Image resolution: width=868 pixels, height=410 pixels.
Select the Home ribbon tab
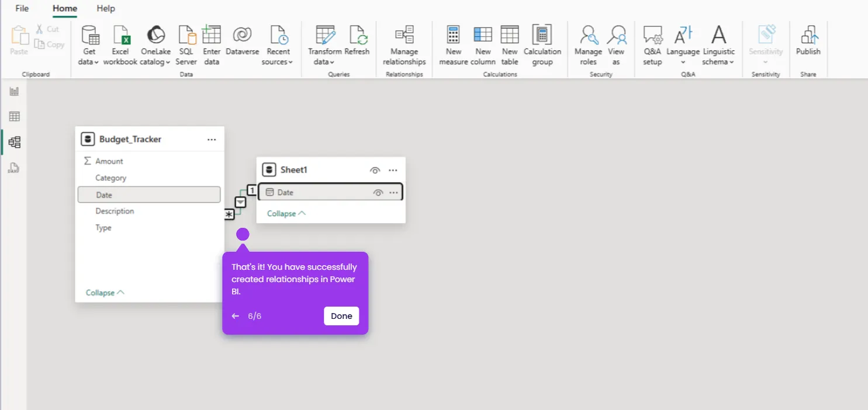[x=65, y=9]
